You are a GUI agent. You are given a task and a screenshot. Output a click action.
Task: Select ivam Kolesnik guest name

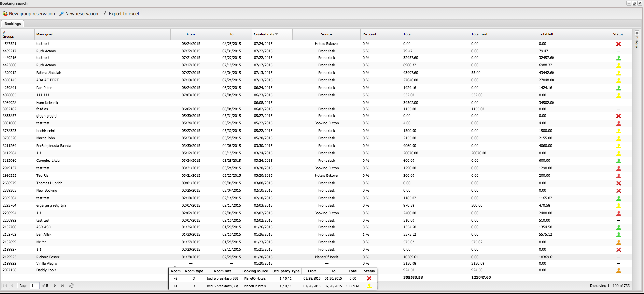pos(47,103)
